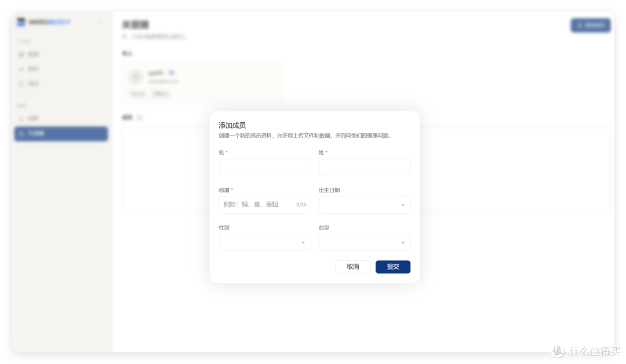The height and width of the screenshot is (364, 626).
Task: Click the 取消 cancel button
Action: (353, 267)
